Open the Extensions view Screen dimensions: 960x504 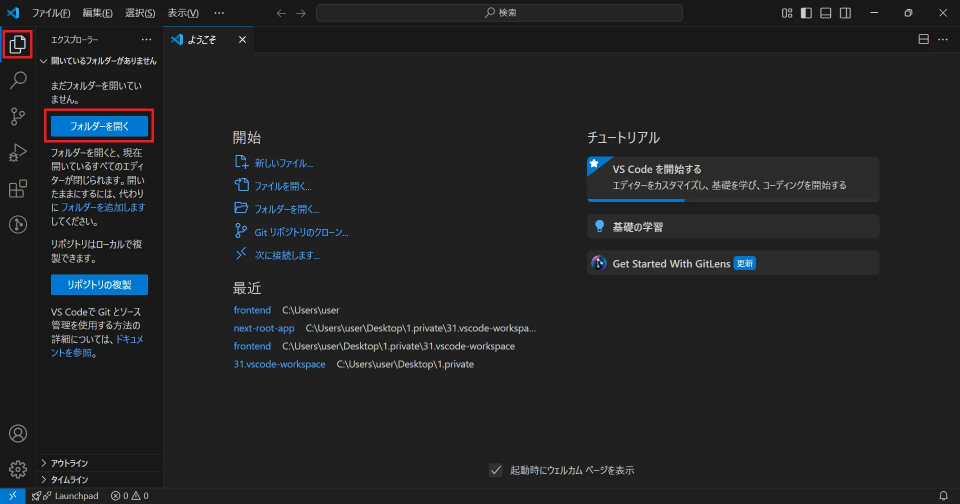point(18,189)
